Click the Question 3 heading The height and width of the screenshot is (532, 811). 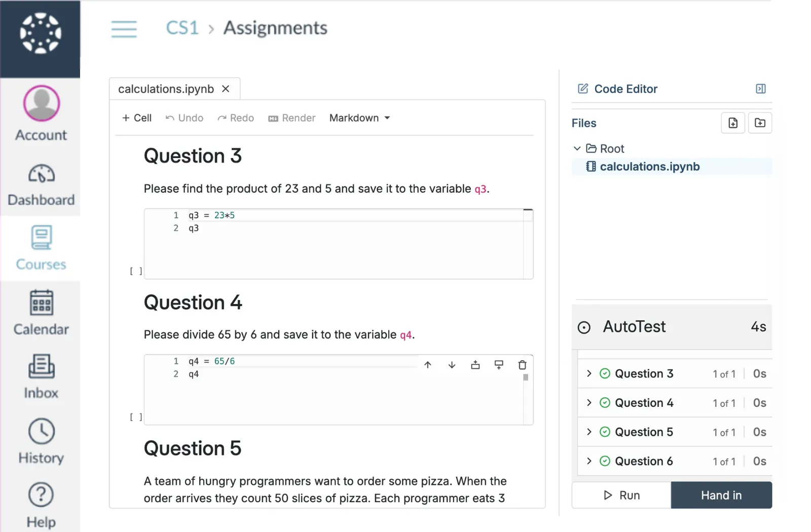tap(193, 156)
